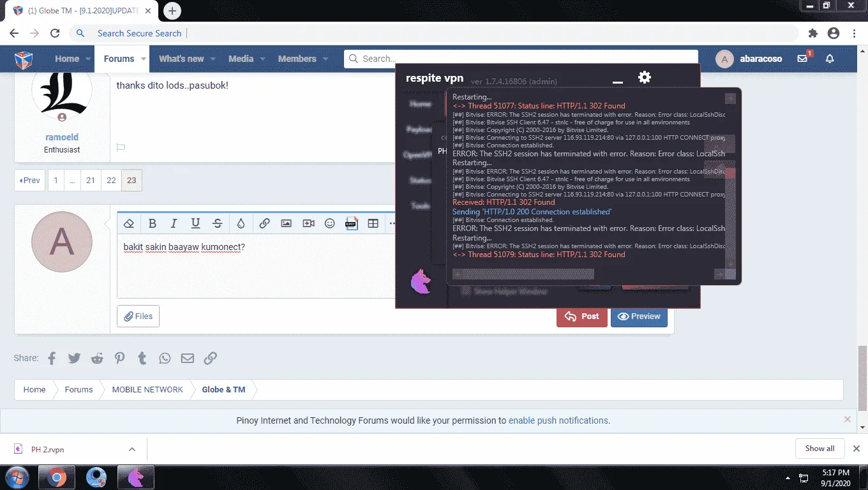Reload the current page

click(x=55, y=33)
